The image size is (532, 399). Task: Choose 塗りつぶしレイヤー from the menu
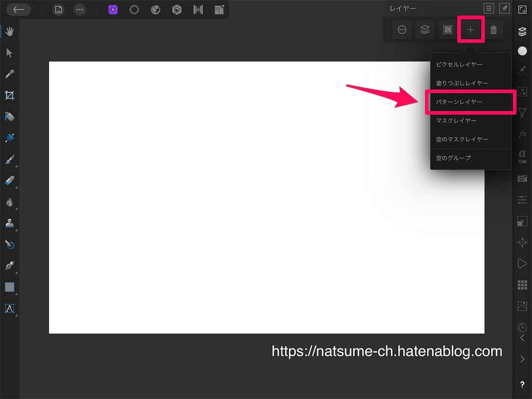(471, 83)
